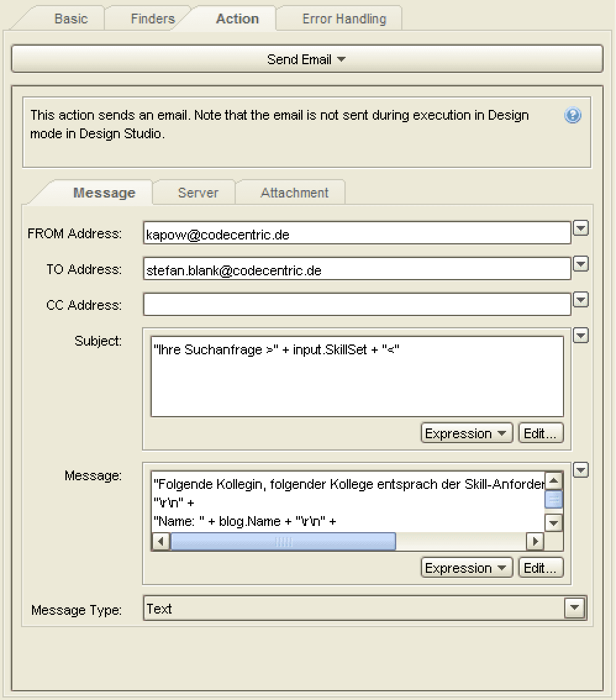Open the FROM Address dropdown arrow
This screenshot has height=700, width=616.
pyautogui.click(x=580, y=228)
